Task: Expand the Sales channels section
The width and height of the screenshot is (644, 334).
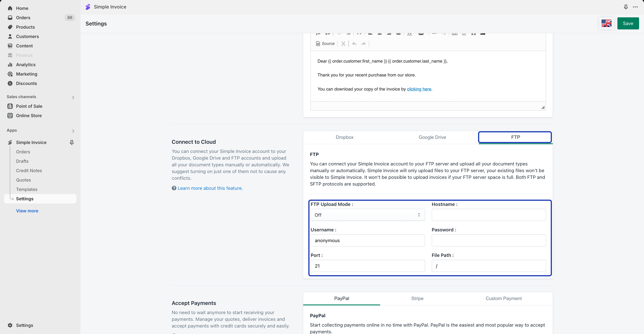Action: pyautogui.click(x=73, y=97)
